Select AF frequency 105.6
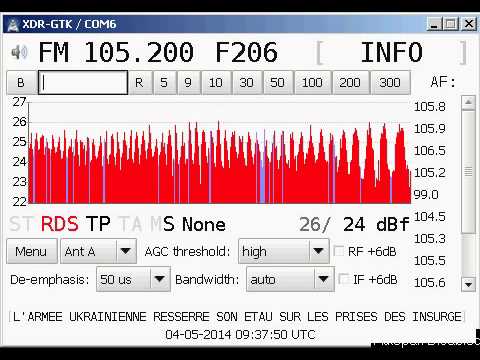This screenshot has height=360, width=480. point(430,283)
